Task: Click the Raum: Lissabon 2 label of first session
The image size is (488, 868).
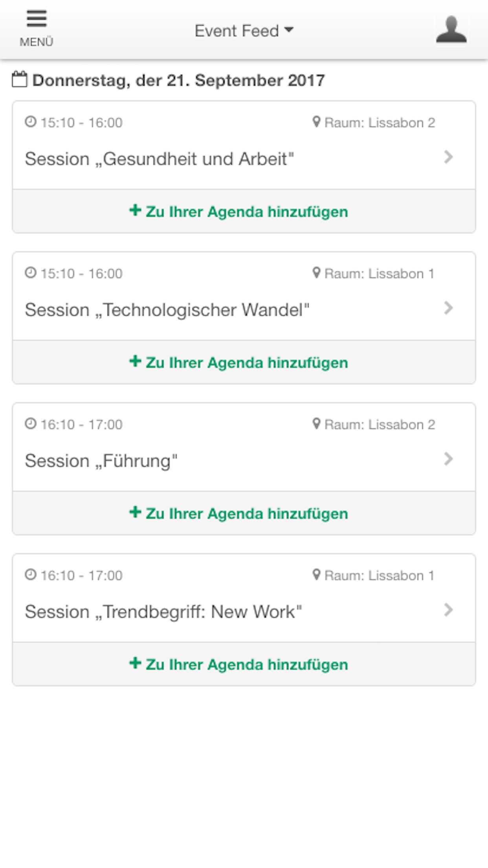Action: tap(380, 123)
